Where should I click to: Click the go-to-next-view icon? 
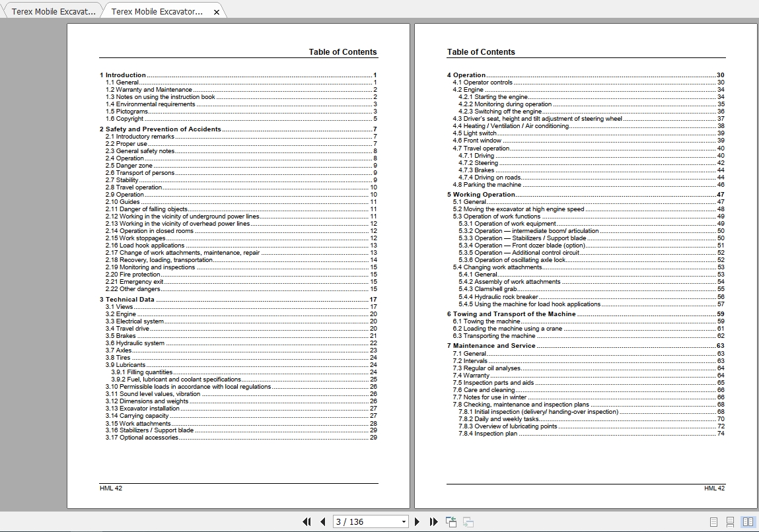click(468, 522)
